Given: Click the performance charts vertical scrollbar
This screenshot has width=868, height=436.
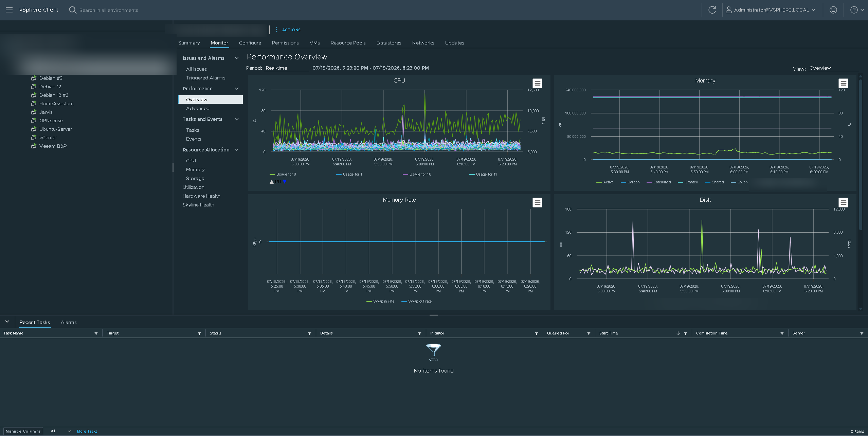Looking at the screenshot, I should [x=860, y=155].
